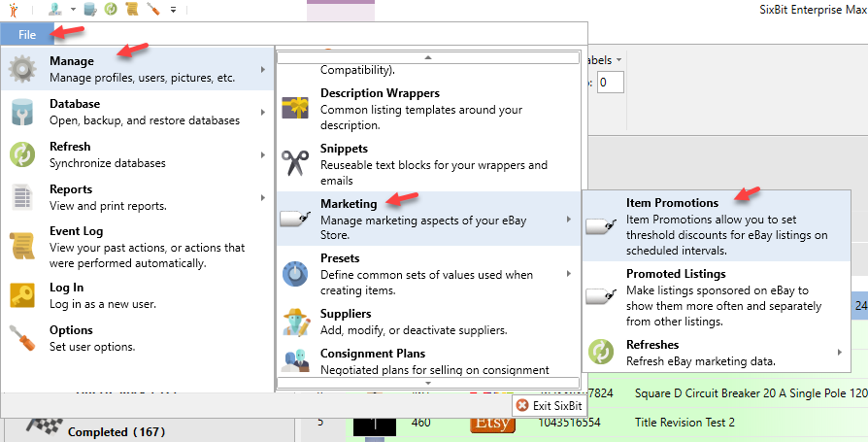Click the scissors Snippets icon
Screen dimensions: 868x442
pyautogui.click(x=295, y=163)
